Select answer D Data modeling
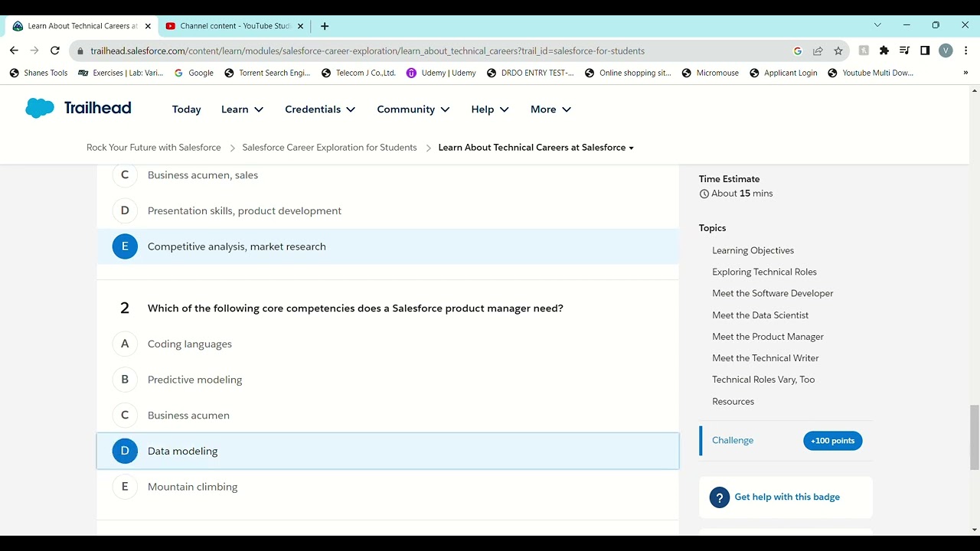Screen dimensions: 980x551 [x=388, y=451]
